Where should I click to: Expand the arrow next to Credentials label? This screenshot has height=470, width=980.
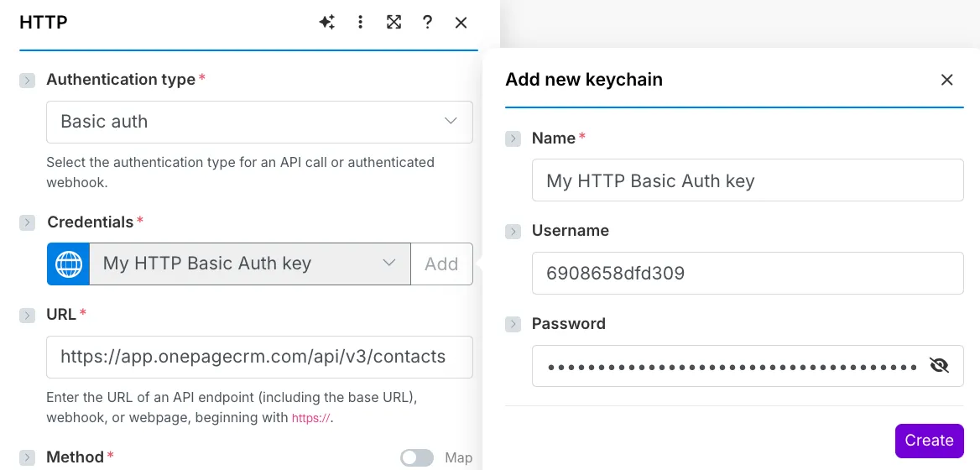[x=28, y=222]
